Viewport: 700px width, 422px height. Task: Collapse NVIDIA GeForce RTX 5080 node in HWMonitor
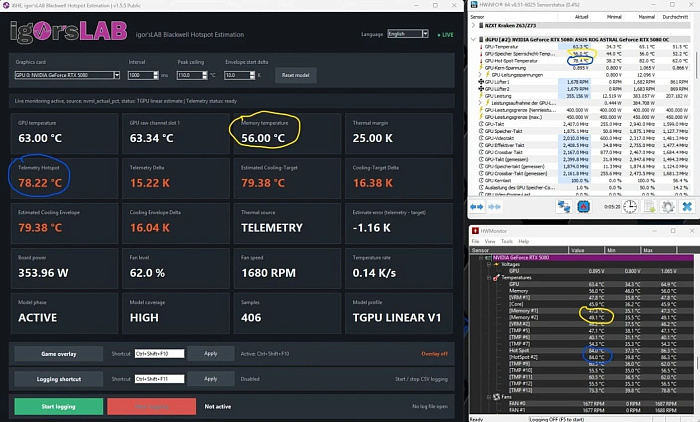click(x=481, y=258)
